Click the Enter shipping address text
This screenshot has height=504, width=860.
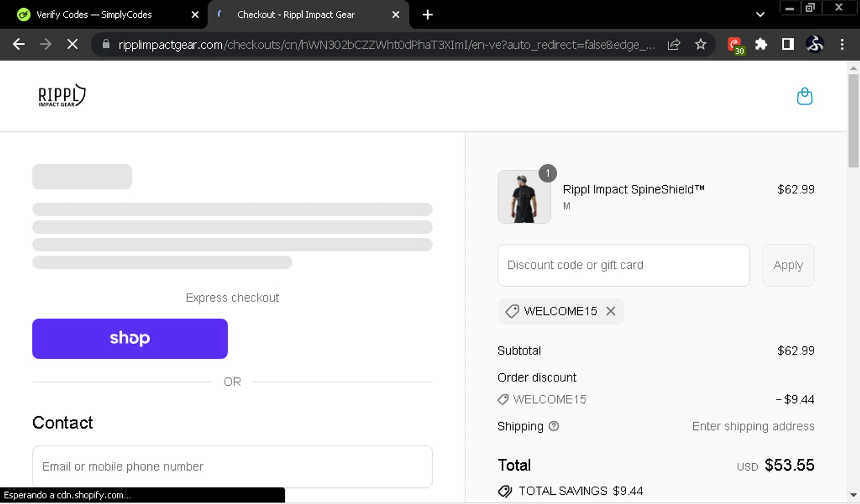coord(753,426)
